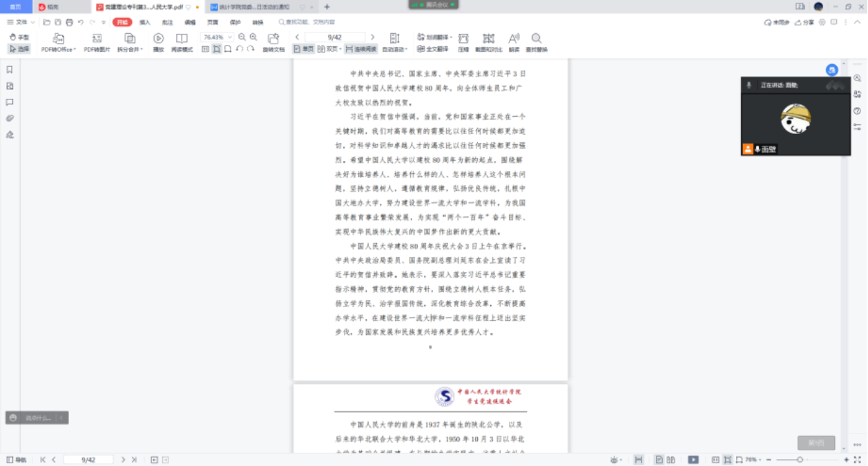Switch to the Insert (插入) ribbon tab

click(144, 22)
